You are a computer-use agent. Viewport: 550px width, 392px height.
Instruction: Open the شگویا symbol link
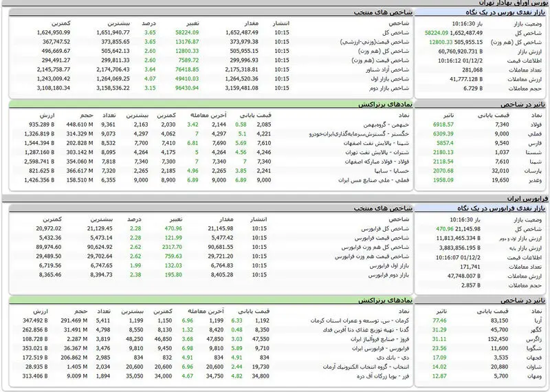[x=534, y=349]
